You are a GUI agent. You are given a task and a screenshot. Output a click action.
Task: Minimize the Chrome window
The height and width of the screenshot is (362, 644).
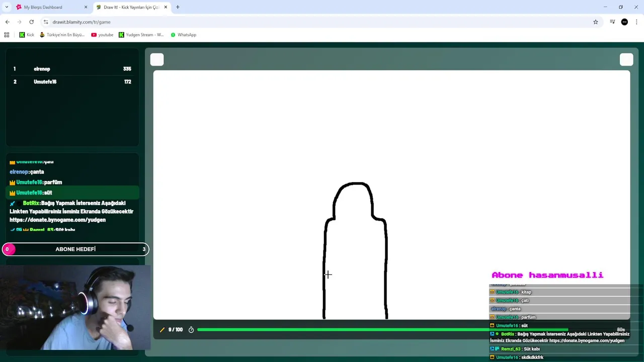click(x=605, y=7)
